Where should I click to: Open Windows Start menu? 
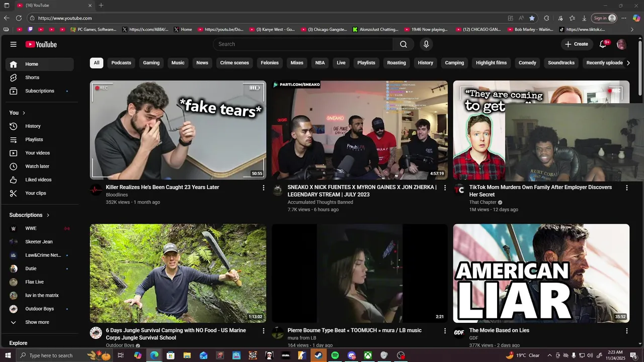tap(7, 355)
